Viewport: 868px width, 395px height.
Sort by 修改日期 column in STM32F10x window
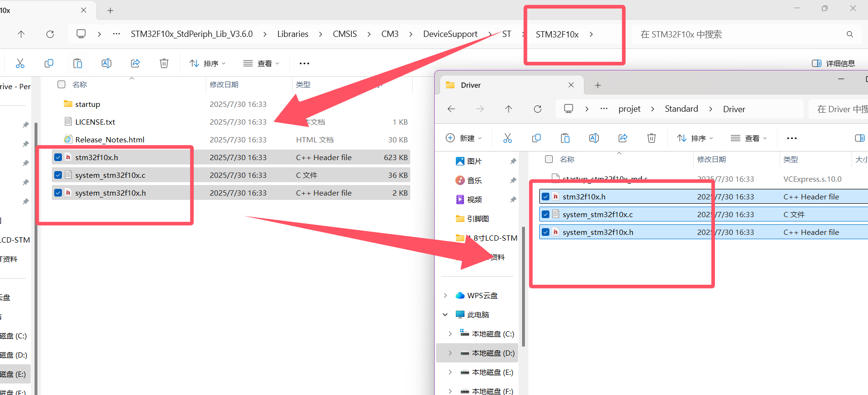pyautogui.click(x=224, y=84)
